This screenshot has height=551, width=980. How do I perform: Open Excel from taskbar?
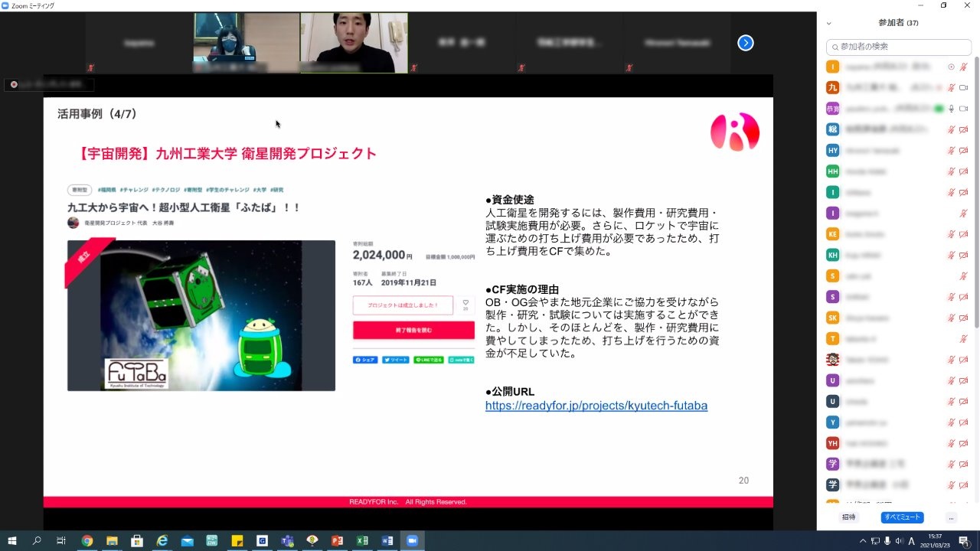click(x=362, y=540)
